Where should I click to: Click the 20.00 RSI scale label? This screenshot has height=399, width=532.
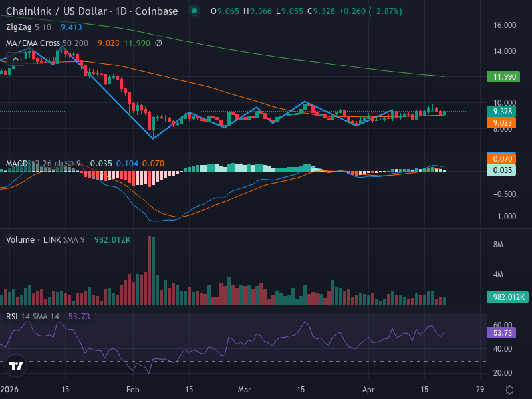[503, 373]
